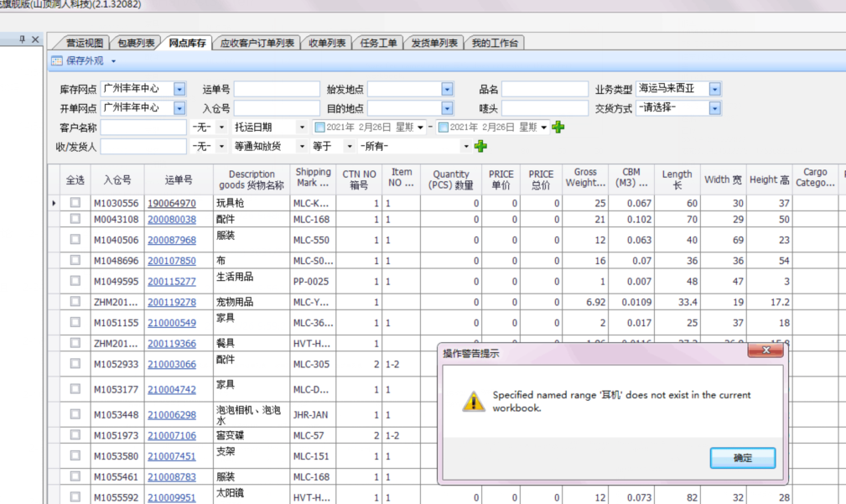The image size is (846, 504).
Task: Click the 保存外观 button
Action: pyautogui.click(x=84, y=61)
